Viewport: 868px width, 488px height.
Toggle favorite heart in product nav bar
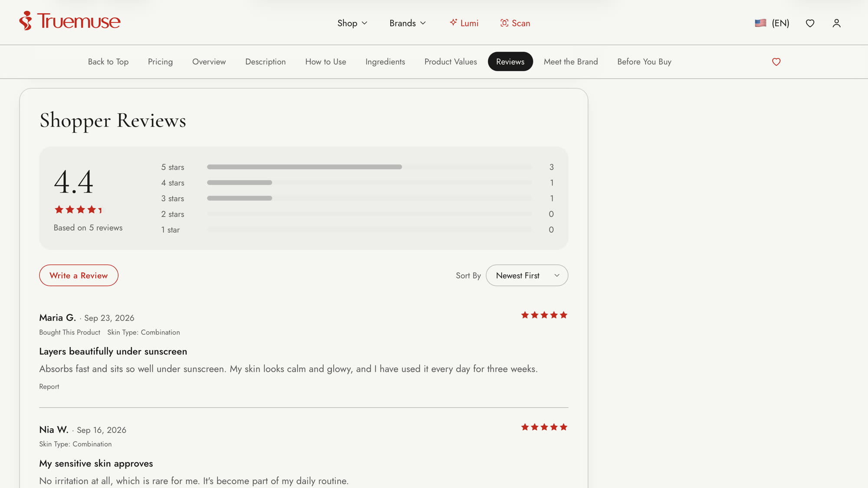[x=776, y=62]
